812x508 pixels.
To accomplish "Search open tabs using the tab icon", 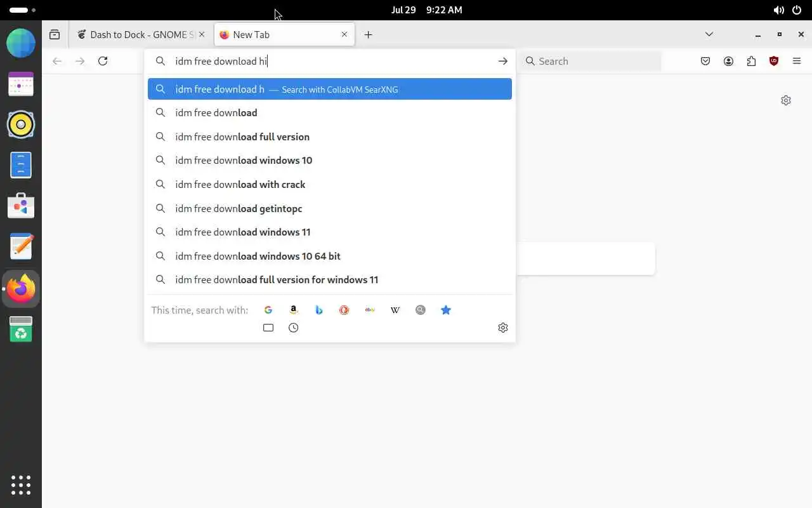I will click(268, 328).
